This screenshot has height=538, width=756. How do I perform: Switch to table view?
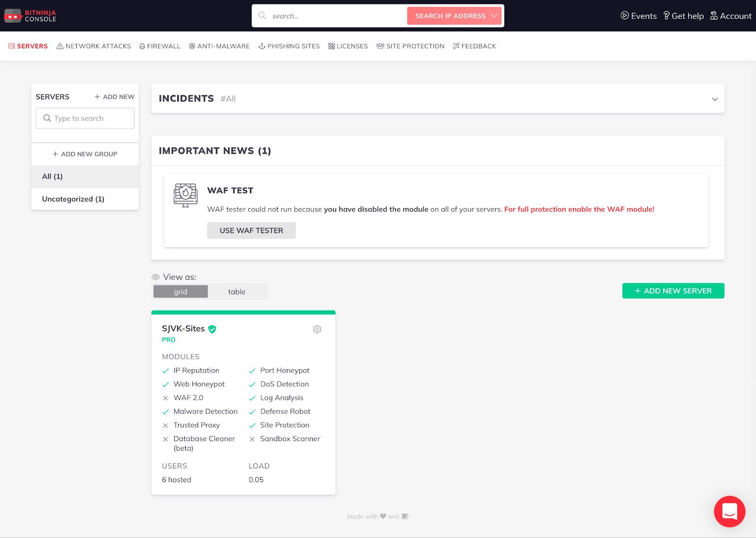(237, 292)
